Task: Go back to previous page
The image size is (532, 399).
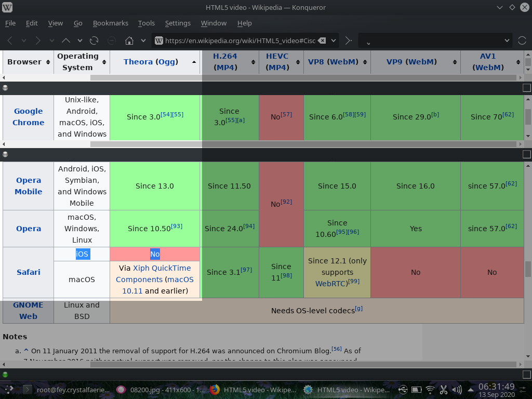Action: 10,41
